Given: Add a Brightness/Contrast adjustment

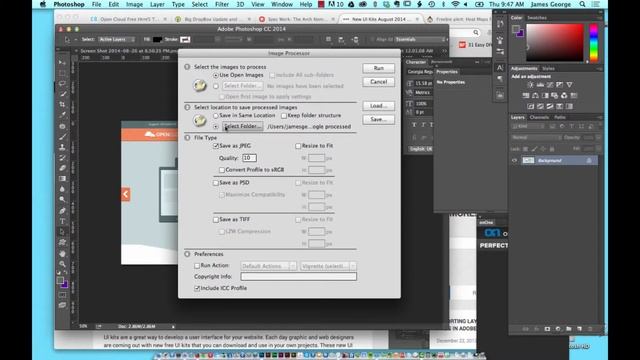Looking at the screenshot, I should pyautogui.click(x=530, y=85).
